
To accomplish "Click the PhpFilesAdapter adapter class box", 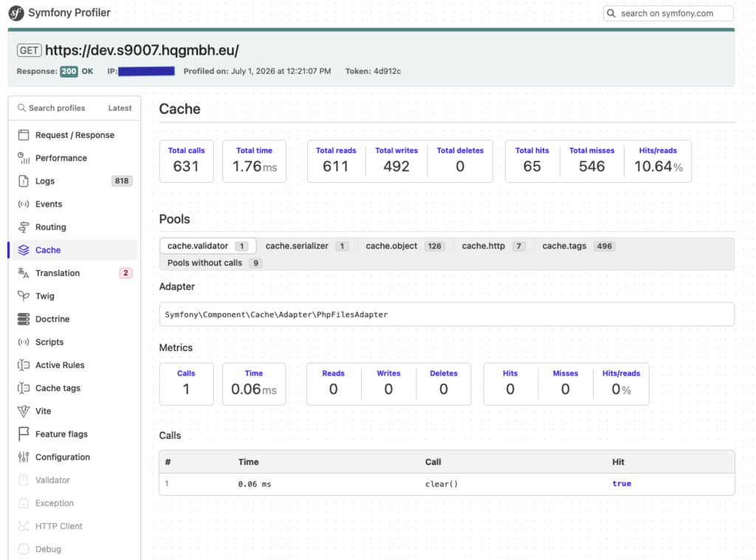I will [447, 314].
